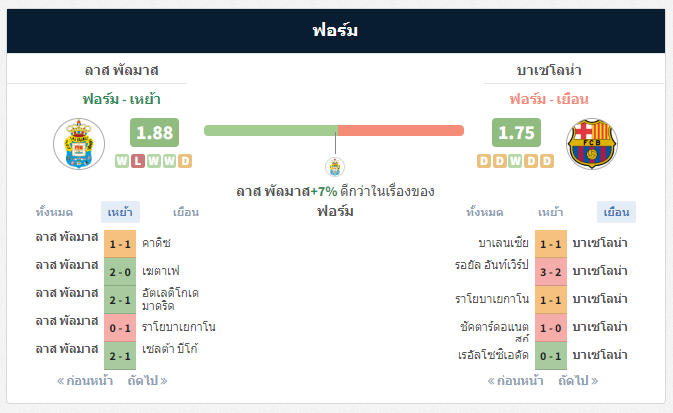Click Barcelona 1.75 rating badge

[x=516, y=133]
